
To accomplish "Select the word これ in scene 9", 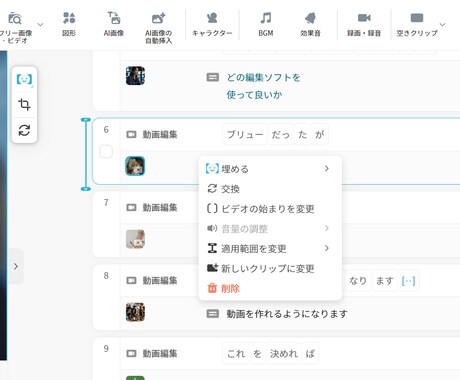I will [x=236, y=353].
